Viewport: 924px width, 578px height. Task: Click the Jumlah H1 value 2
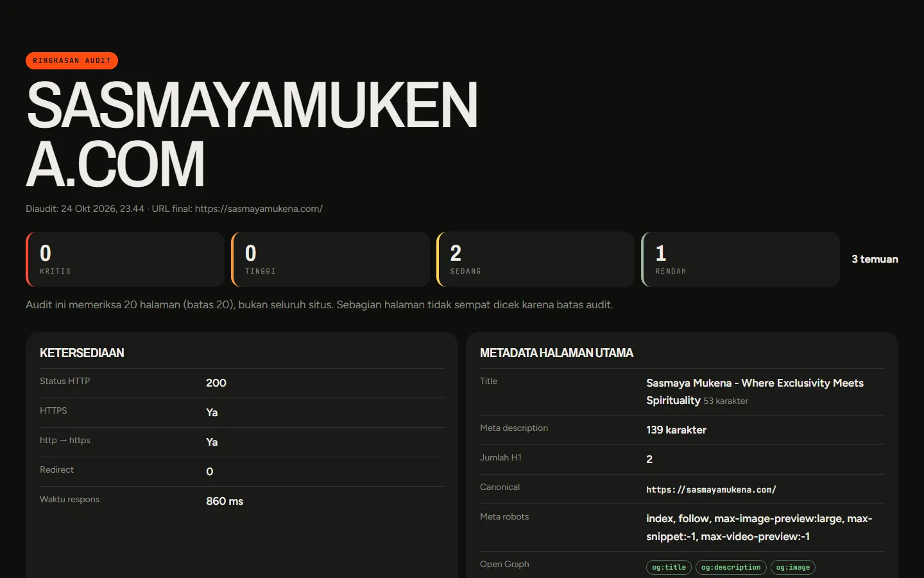coord(649,459)
